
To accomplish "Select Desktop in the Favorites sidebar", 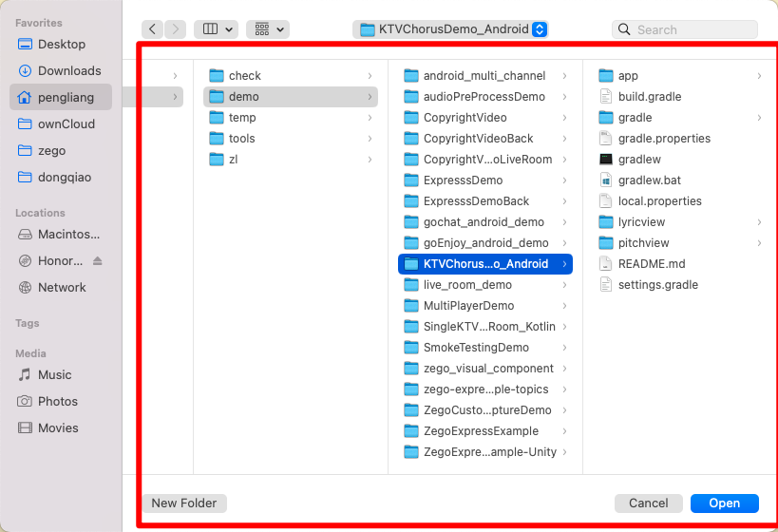I will coord(61,44).
